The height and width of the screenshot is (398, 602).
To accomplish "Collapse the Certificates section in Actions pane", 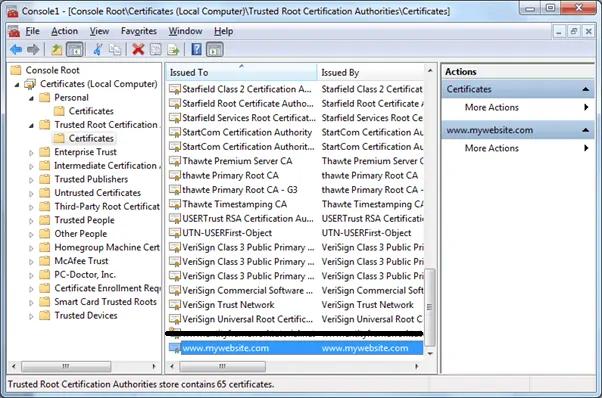I will (585, 89).
